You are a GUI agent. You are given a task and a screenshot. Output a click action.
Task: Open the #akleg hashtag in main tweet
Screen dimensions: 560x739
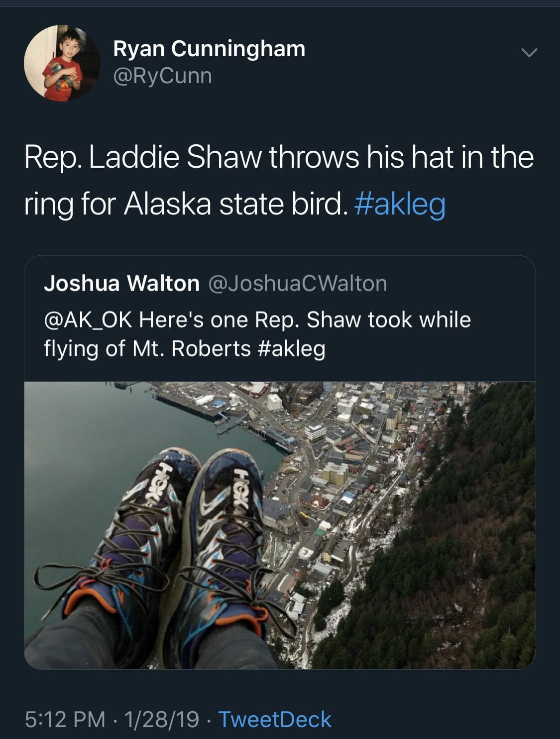click(x=400, y=205)
